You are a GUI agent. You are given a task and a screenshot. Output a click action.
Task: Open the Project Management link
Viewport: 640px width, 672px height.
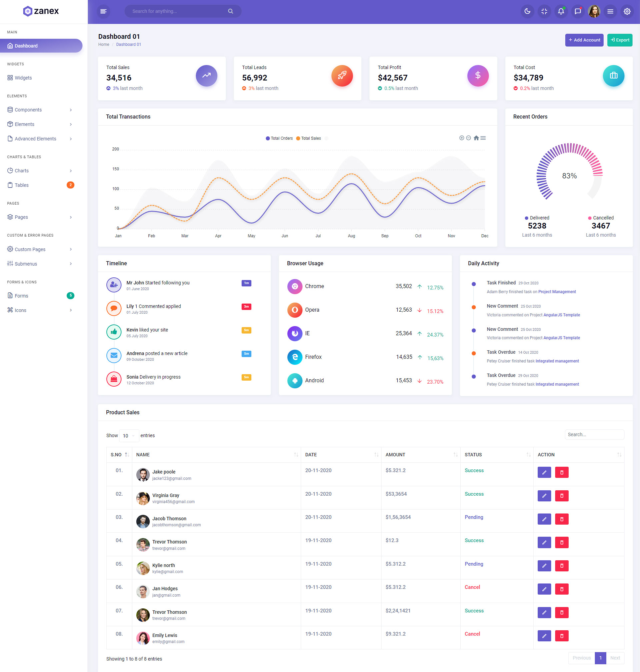point(557,292)
